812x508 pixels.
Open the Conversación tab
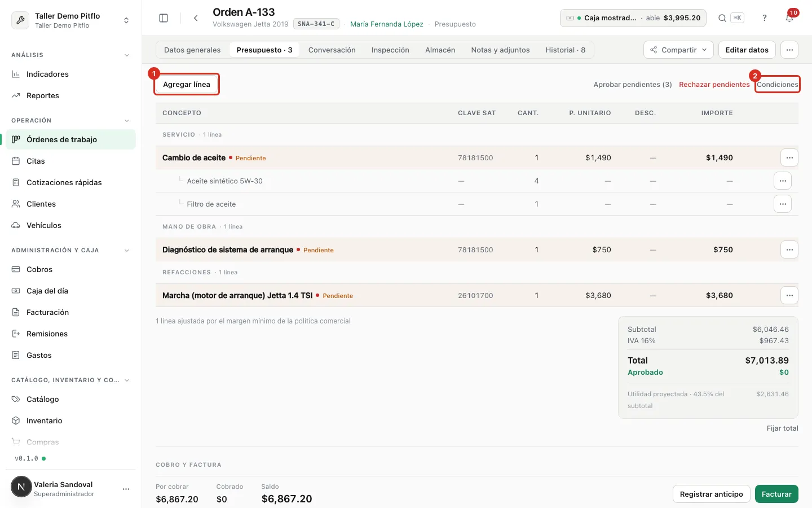[x=332, y=50]
